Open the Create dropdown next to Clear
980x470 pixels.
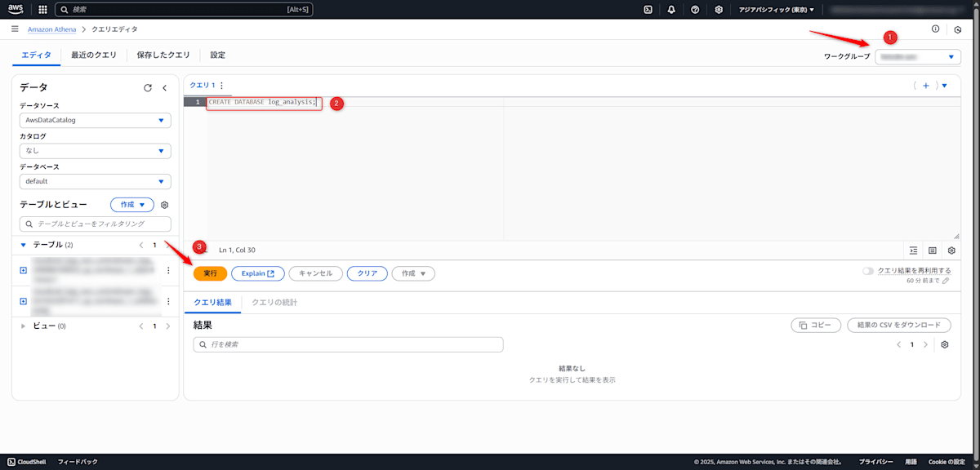413,273
